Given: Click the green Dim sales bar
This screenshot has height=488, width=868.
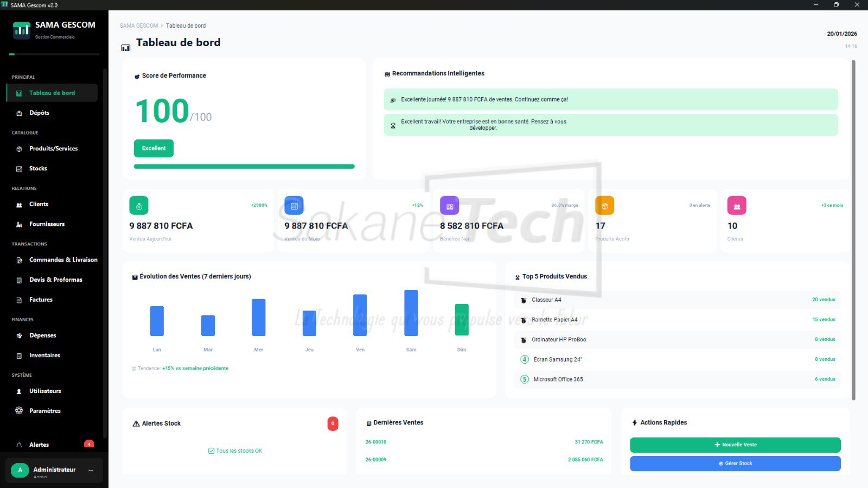Looking at the screenshot, I should [462, 320].
